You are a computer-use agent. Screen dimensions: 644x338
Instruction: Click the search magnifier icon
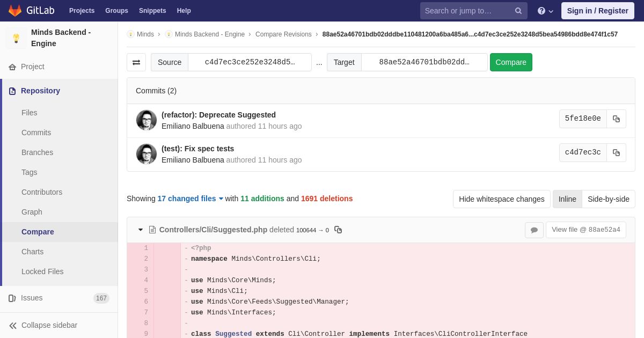518,11
